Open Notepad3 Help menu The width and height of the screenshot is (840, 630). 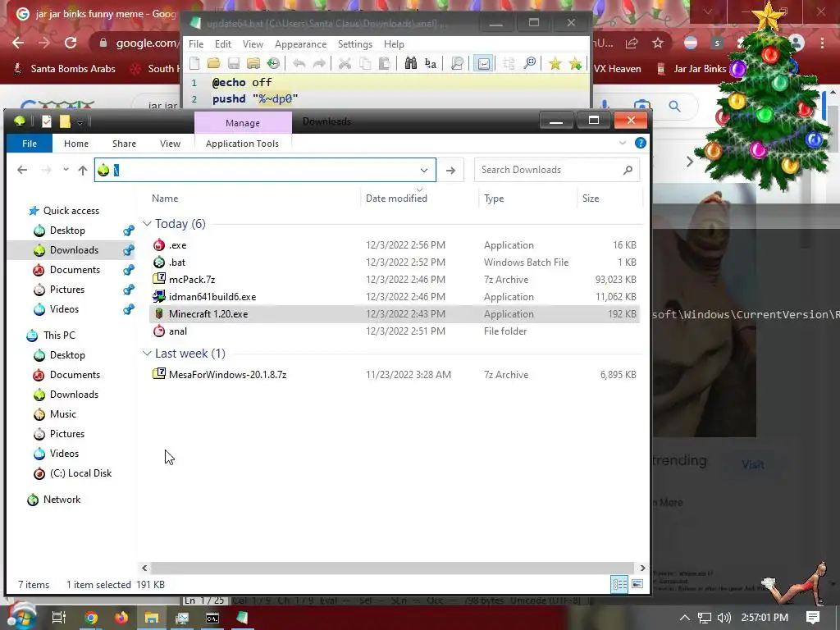point(394,44)
